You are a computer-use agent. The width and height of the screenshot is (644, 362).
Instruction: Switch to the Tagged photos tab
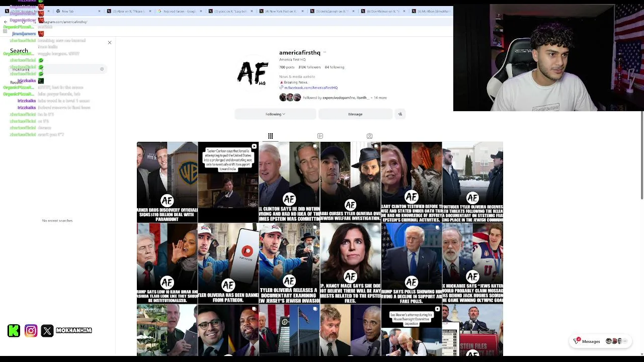(x=369, y=136)
